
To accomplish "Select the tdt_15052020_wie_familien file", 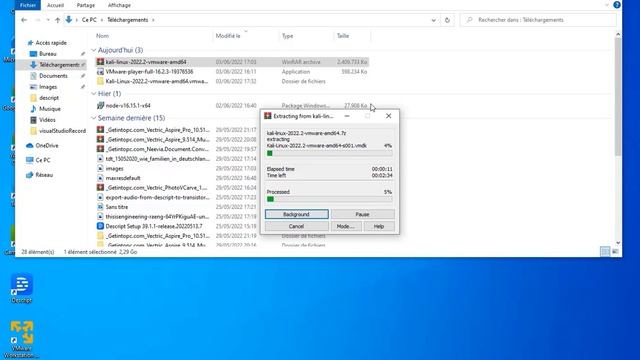I will pos(157,159).
